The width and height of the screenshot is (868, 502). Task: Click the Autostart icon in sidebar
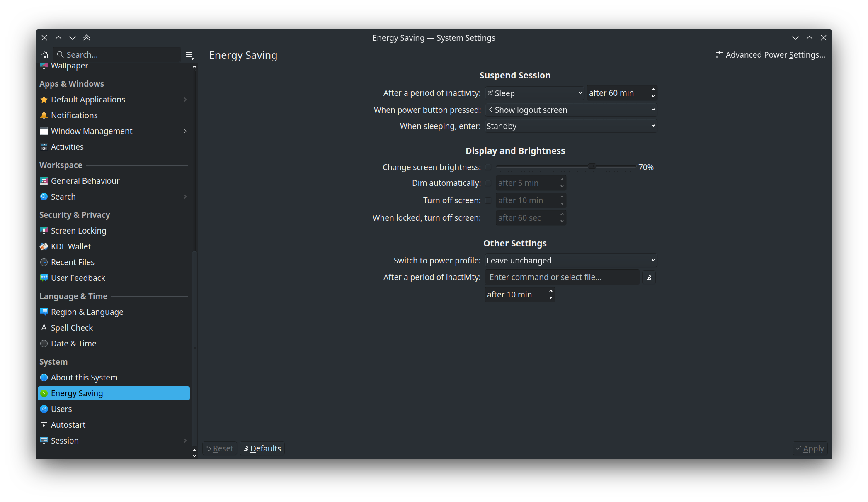(x=44, y=425)
